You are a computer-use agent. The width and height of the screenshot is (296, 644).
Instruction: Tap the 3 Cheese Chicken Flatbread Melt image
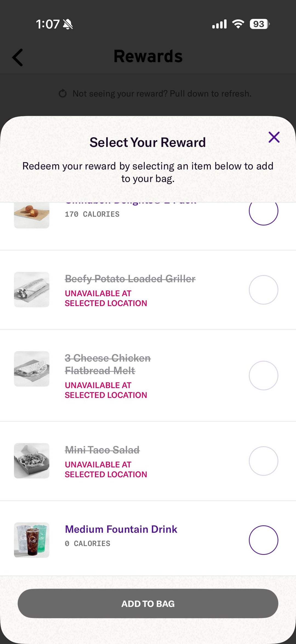pyautogui.click(x=32, y=369)
